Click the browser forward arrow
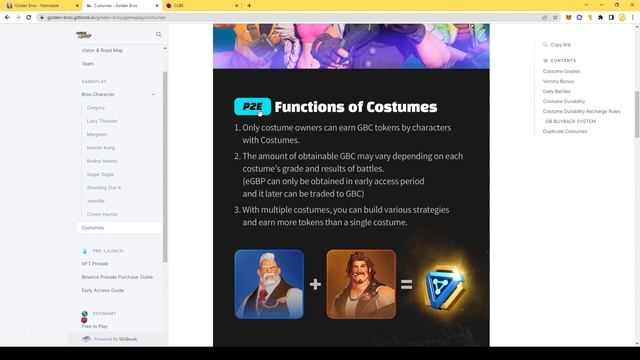Viewport: 640px width, 360px height. (x=18, y=18)
